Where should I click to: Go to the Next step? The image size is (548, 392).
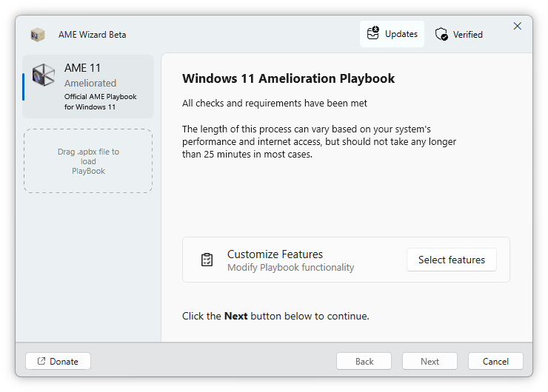(430, 361)
